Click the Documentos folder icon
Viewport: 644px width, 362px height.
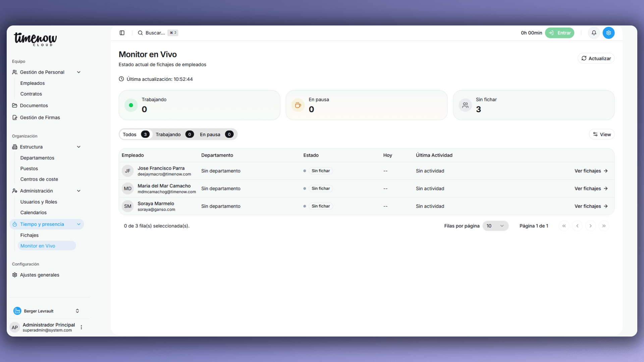coord(15,106)
